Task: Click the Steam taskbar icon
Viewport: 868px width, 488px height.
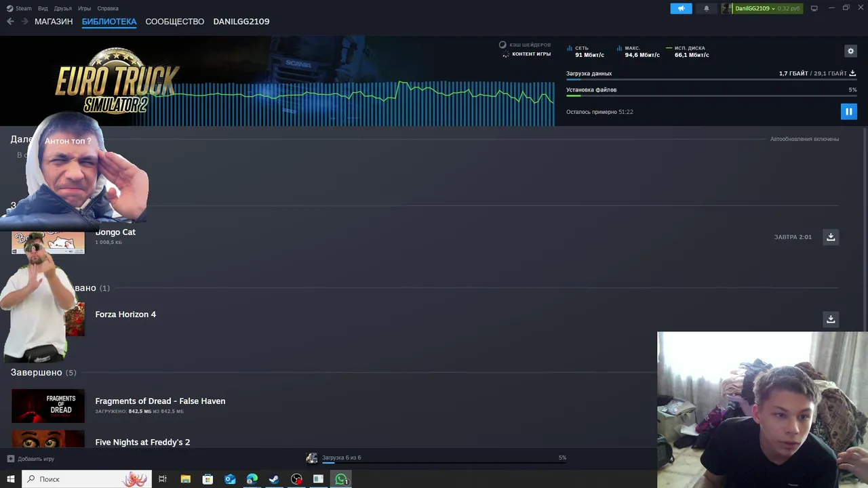Action: (x=274, y=479)
